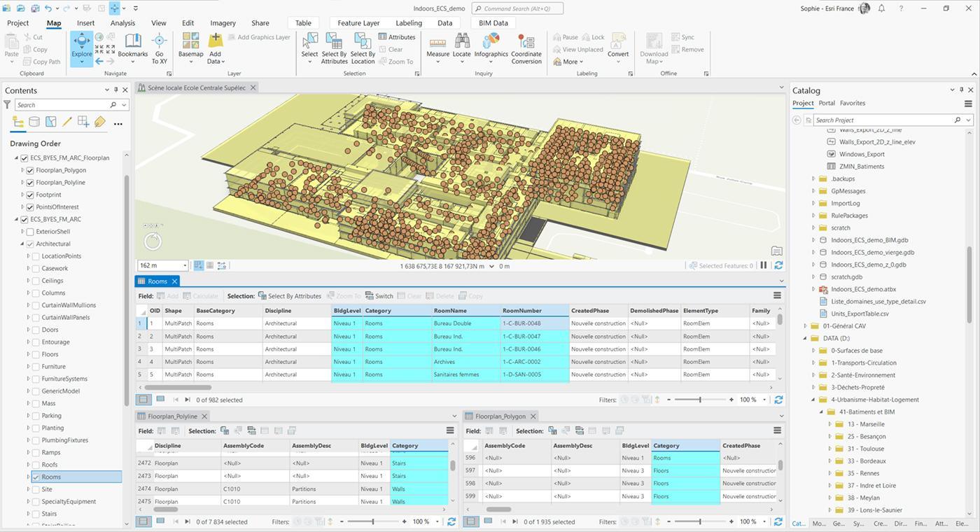This screenshot has height=532, width=980.
Task: Click Switch selection in the Rooms table
Action: (x=379, y=296)
